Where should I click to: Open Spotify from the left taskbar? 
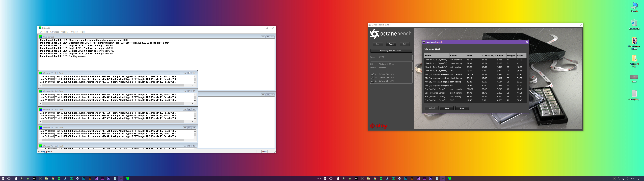[x=59, y=178]
